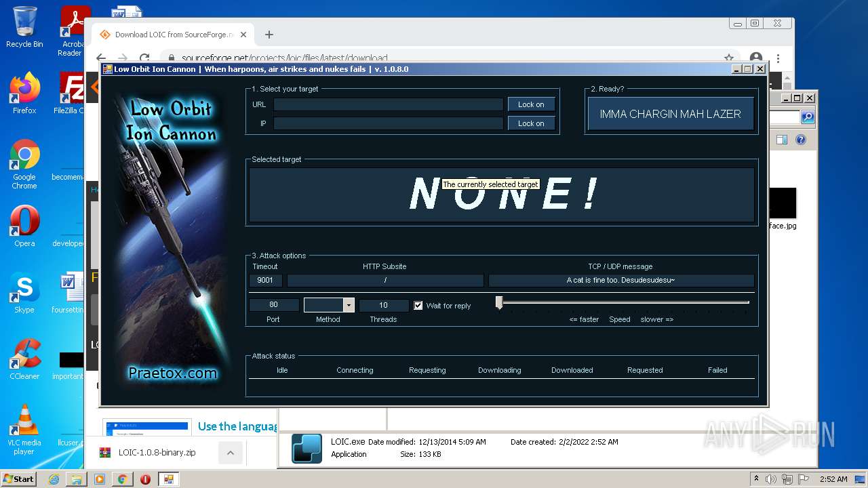Click the Timeout field showing 9001
Viewport: 868px width, 488px height.
click(265, 280)
